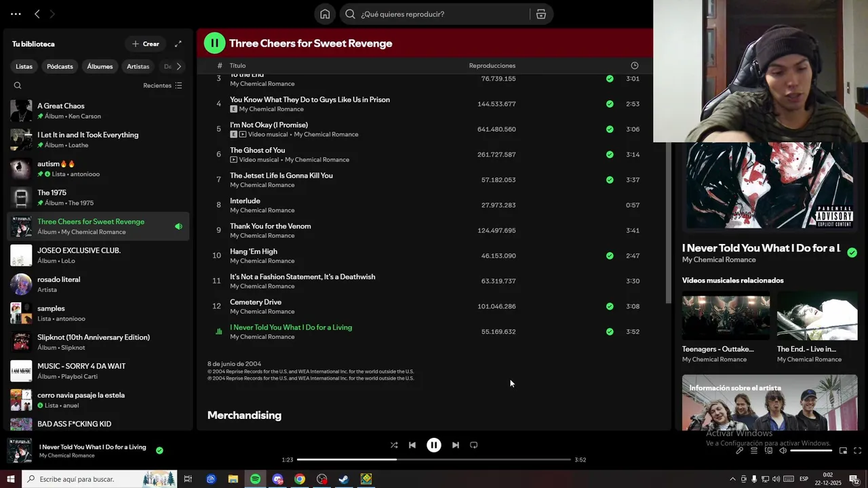Filter library by Artistas
868x488 pixels.
138,66
